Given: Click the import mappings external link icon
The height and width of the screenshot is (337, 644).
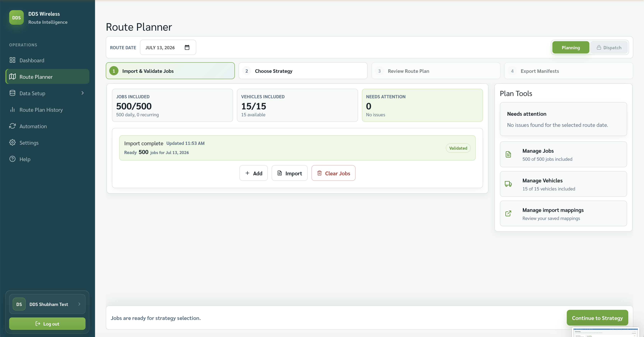Looking at the screenshot, I should tap(508, 214).
